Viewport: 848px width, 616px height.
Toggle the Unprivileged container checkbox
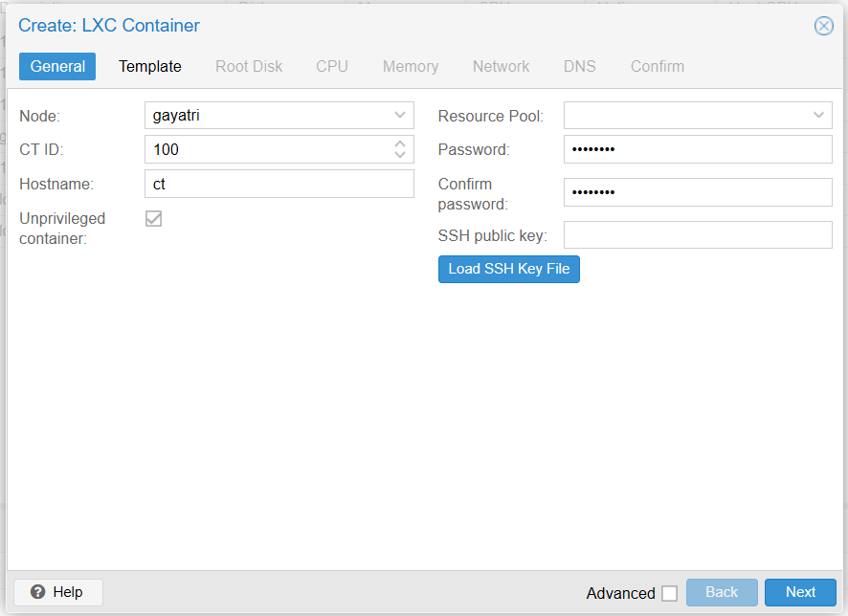coord(153,219)
